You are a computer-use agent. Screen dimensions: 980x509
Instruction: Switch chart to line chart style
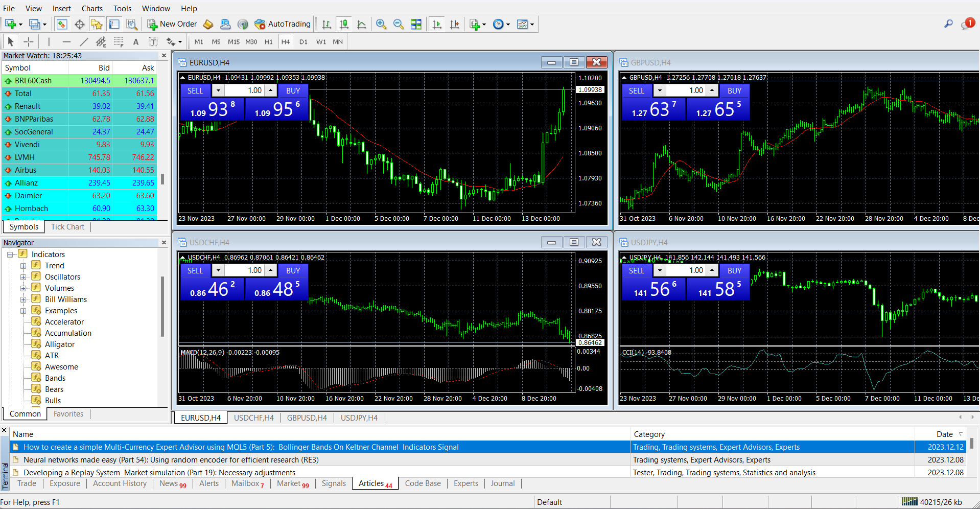361,24
